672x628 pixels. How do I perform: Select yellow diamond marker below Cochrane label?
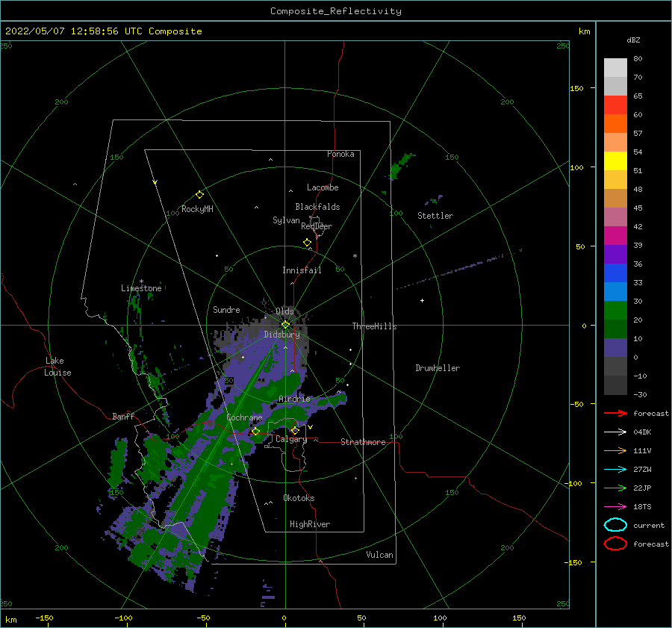click(255, 432)
